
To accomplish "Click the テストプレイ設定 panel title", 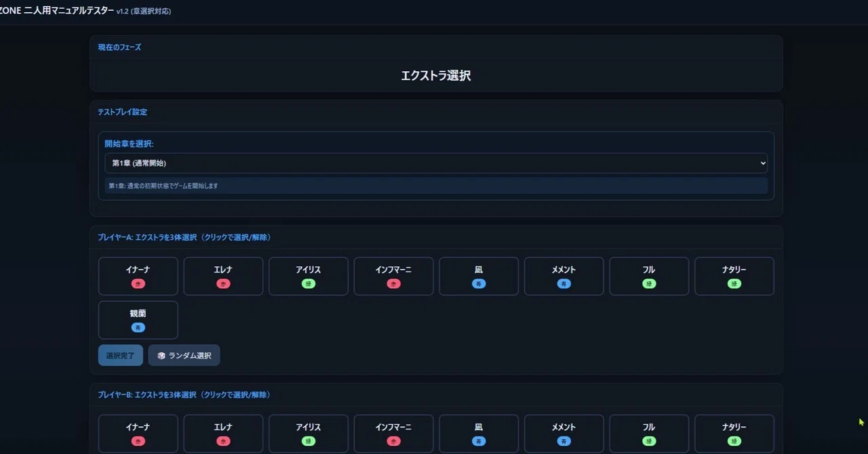I will click(x=122, y=112).
